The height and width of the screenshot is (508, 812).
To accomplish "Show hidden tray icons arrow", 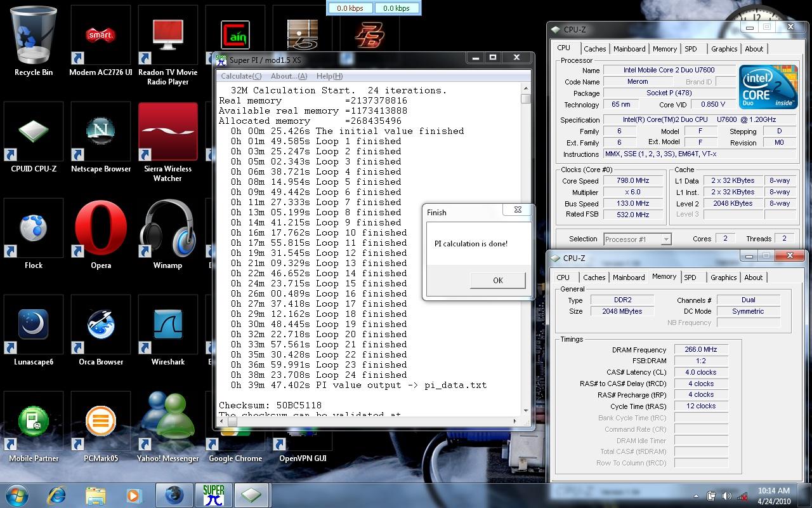I will tap(697, 496).
